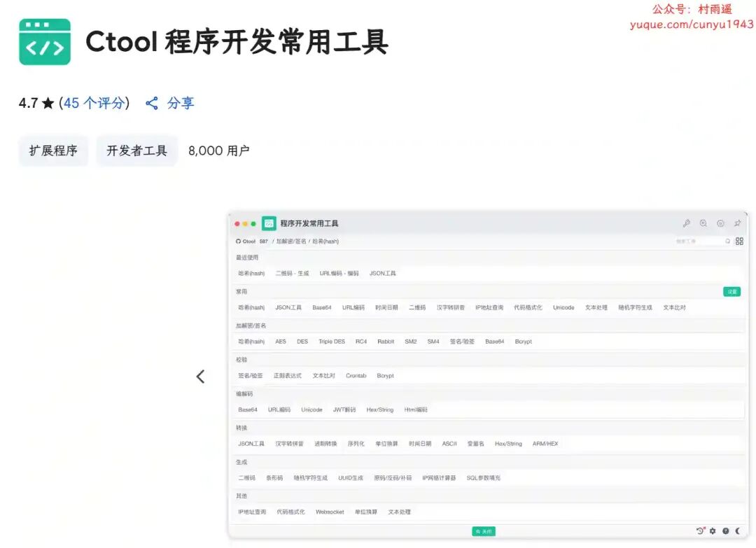
Task: Select 哈希(hash) in the 常用 row
Action: pos(251,307)
